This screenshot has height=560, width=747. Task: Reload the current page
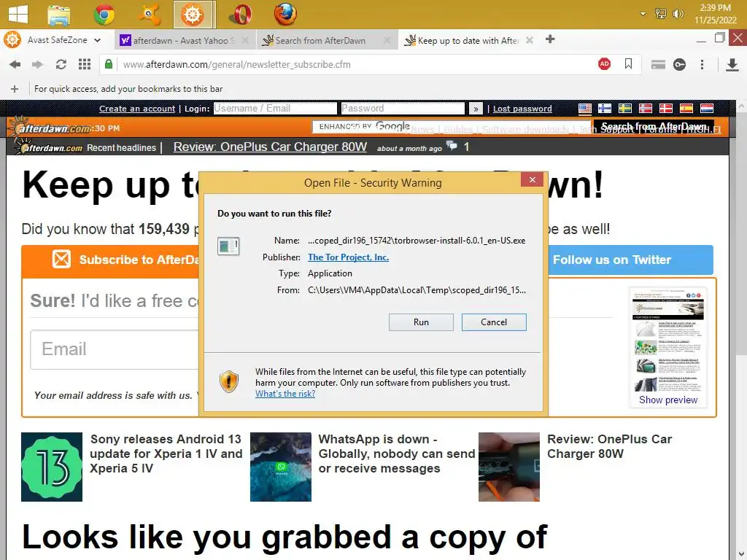[x=61, y=64]
